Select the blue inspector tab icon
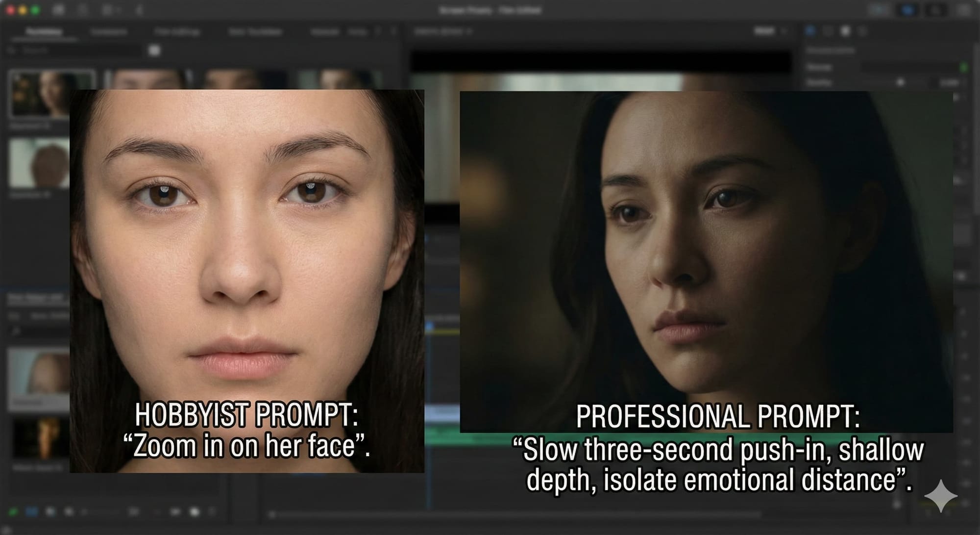This screenshot has height=535, width=980. click(x=810, y=31)
